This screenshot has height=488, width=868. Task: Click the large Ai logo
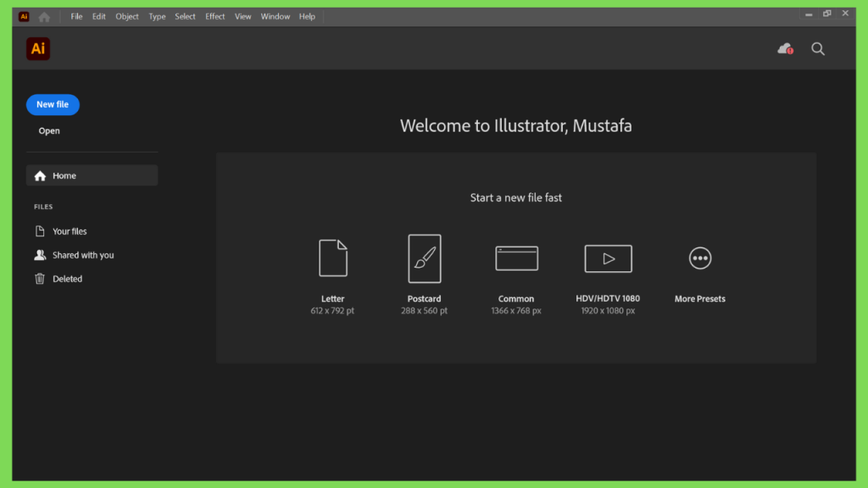tap(38, 48)
